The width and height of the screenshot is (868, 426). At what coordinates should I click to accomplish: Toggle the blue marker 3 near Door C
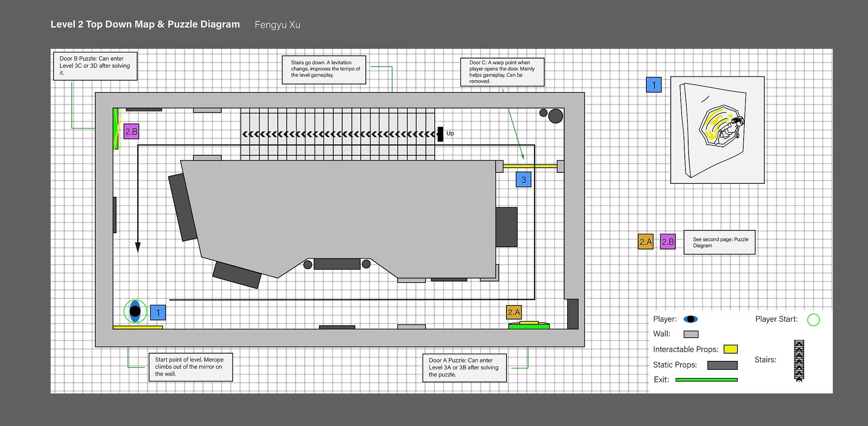click(x=524, y=180)
